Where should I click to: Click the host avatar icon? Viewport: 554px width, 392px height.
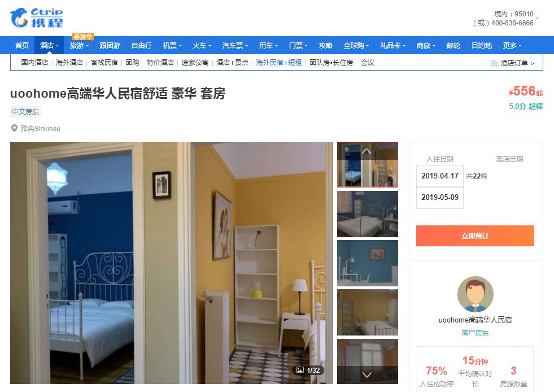click(475, 294)
